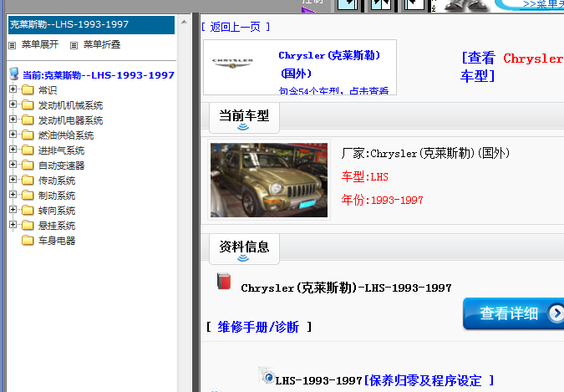Click the folder icon for 自动变速器
The width and height of the screenshot is (564, 392).
pyautogui.click(x=28, y=165)
